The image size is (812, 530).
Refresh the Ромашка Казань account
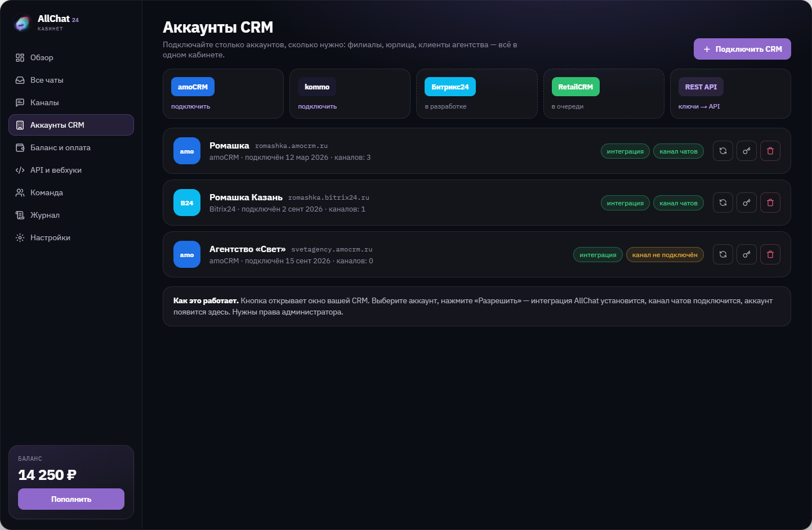click(x=723, y=203)
